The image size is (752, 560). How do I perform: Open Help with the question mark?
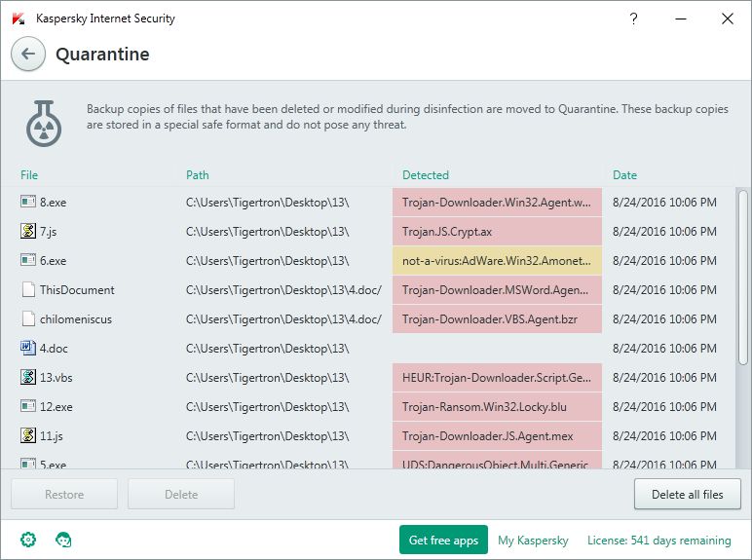click(633, 19)
